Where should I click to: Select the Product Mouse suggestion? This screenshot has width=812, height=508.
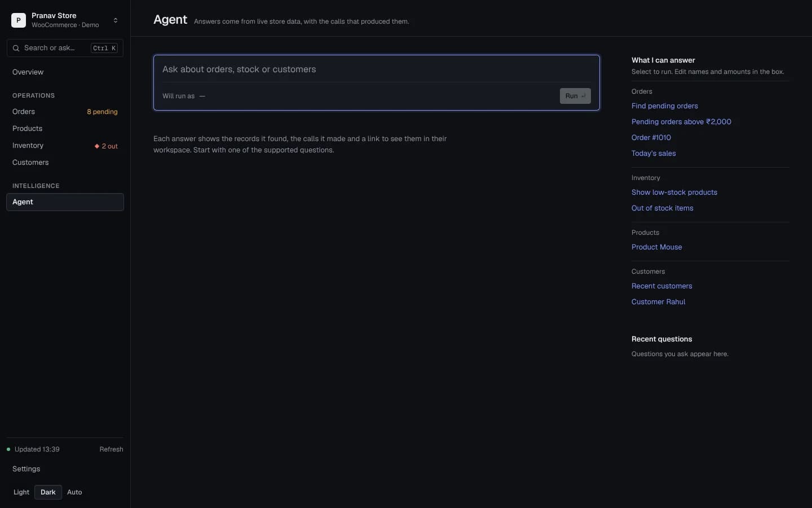[x=657, y=247]
